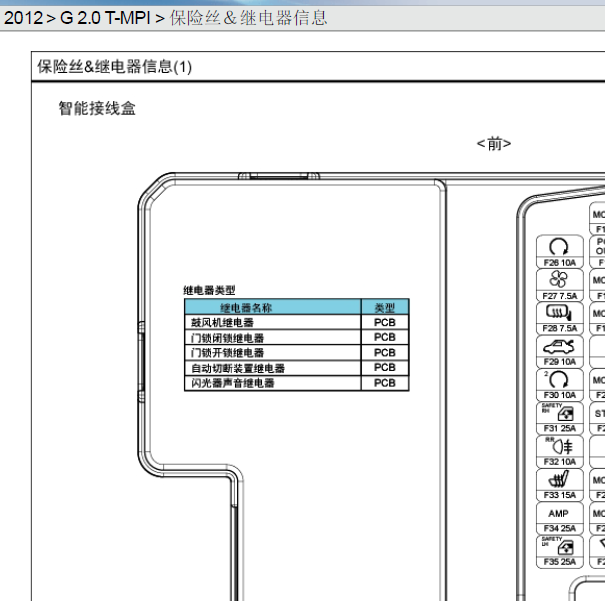Click the 门锁开锁继电器 row name
This screenshot has width=605, height=601.
coord(228,353)
